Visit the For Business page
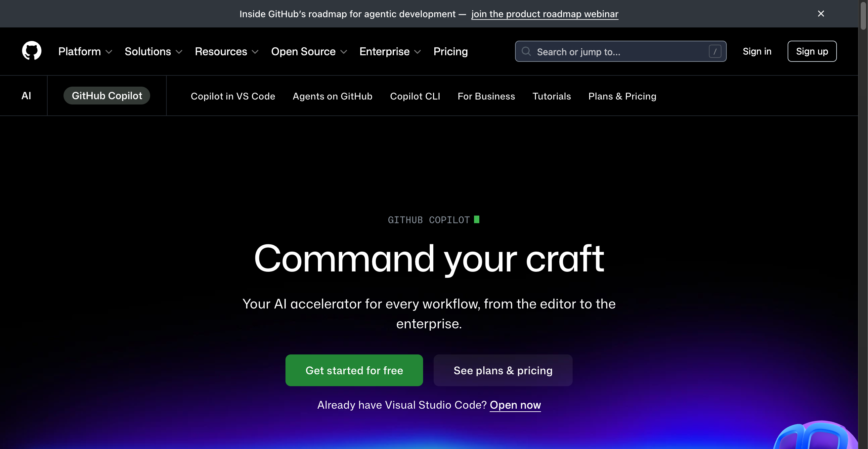This screenshot has height=449, width=868. 486,96
